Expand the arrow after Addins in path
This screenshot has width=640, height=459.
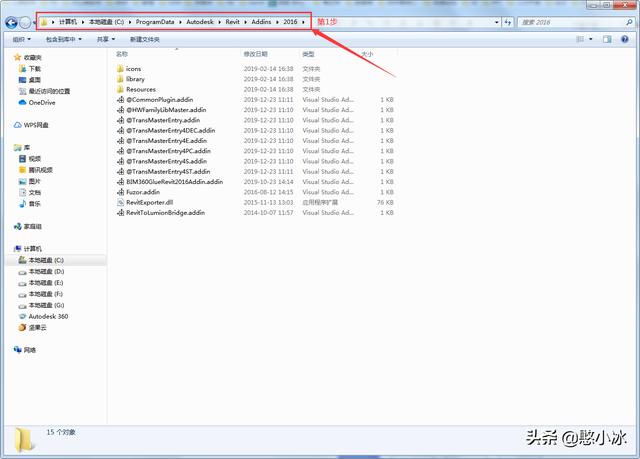277,22
